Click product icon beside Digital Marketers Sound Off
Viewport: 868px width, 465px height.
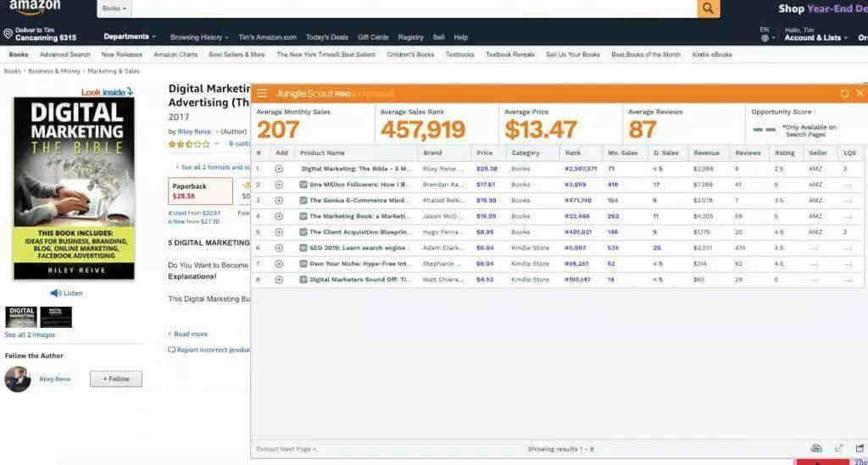pyautogui.click(x=303, y=280)
